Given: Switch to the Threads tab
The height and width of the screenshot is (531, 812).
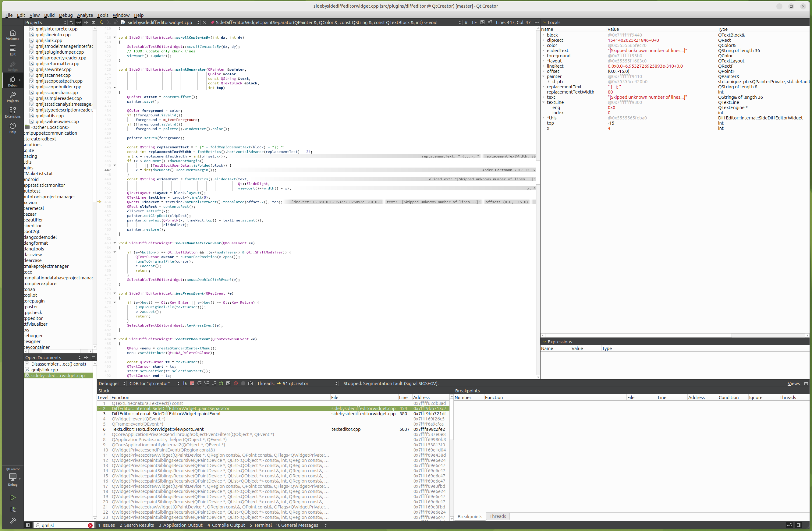Looking at the screenshot, I should click(498, 516).
